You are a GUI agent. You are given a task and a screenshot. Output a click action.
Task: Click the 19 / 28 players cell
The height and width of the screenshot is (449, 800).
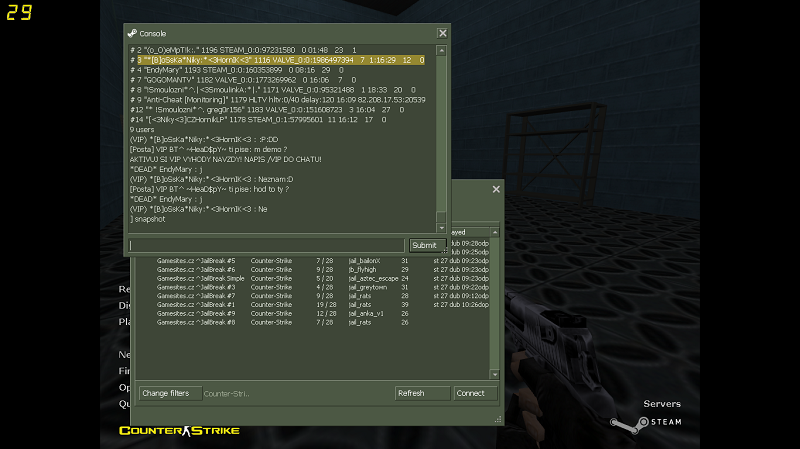tap(326, 305)
